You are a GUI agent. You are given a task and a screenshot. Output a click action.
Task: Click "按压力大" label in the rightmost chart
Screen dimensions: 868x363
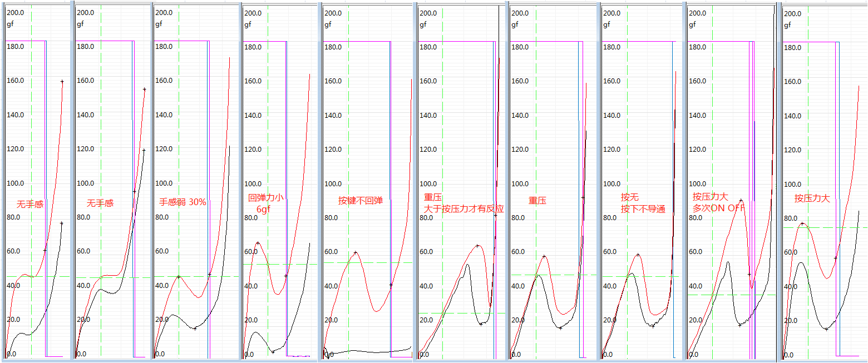812,198
